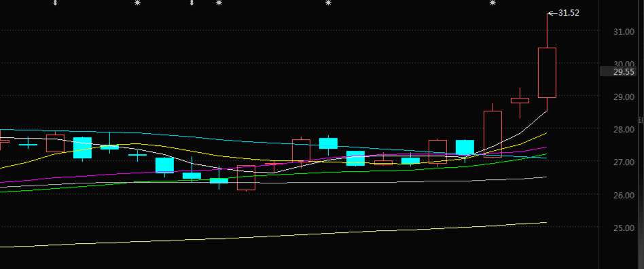Click the sun-shaped marker above the cyan candle near 27.70
This screenshot has width=644, height=269.
328,3
